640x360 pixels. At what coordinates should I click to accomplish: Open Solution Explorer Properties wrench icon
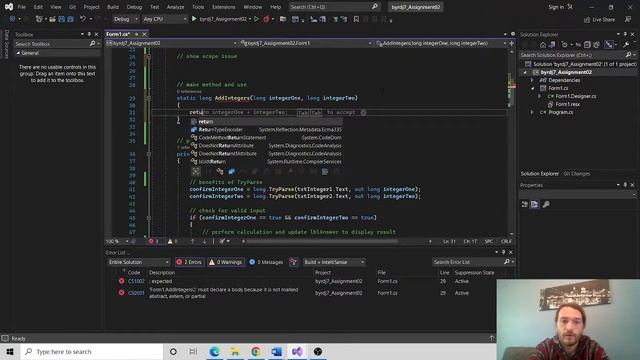[x=626, y=45]
